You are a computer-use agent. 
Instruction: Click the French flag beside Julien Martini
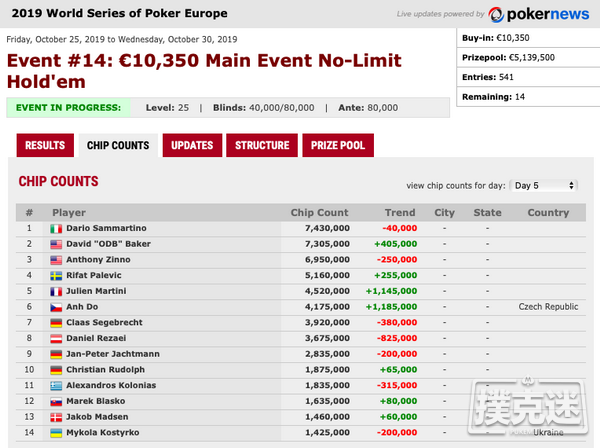click(x=57, y=291)
